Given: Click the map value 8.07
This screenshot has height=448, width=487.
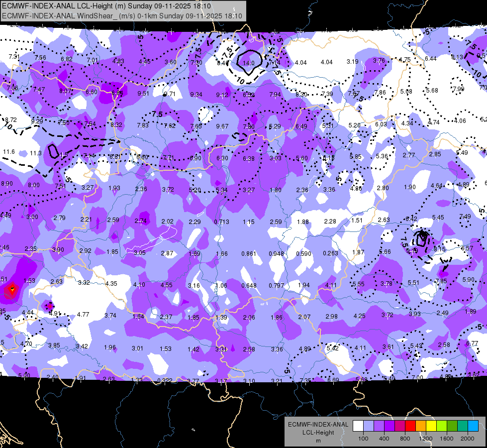Looking at the screenshot, I should click(65, 91).
